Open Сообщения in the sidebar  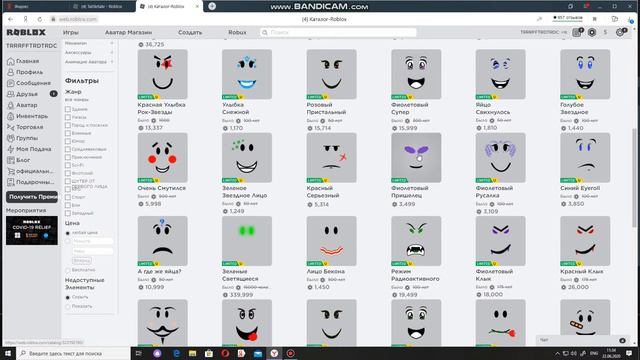pyautogui.click(x=29, y=83)
